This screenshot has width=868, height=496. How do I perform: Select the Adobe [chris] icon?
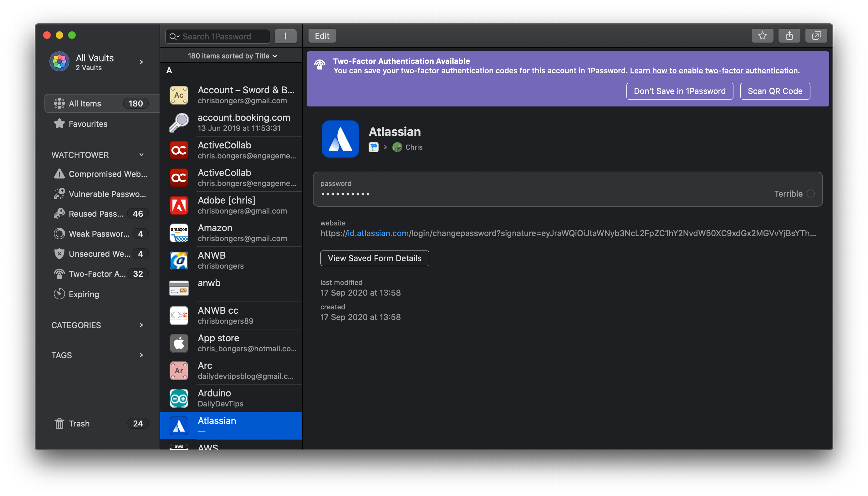coord(179,205)
